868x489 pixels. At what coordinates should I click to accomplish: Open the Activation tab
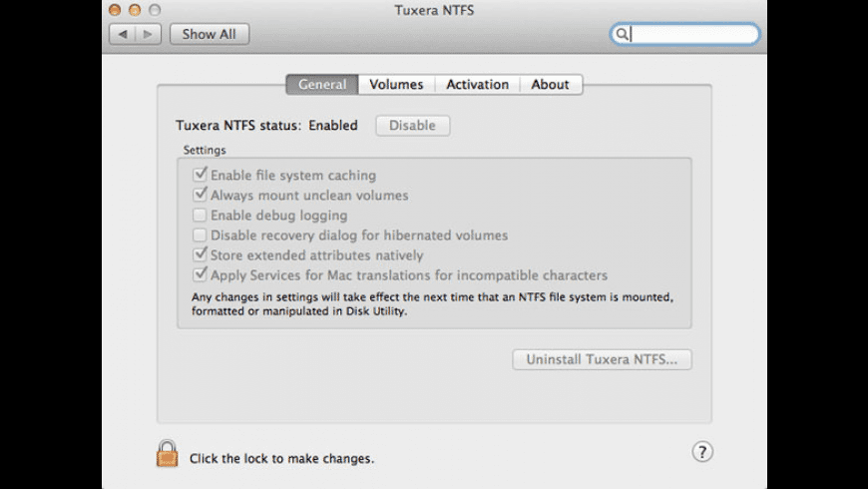tap(477, 85)
